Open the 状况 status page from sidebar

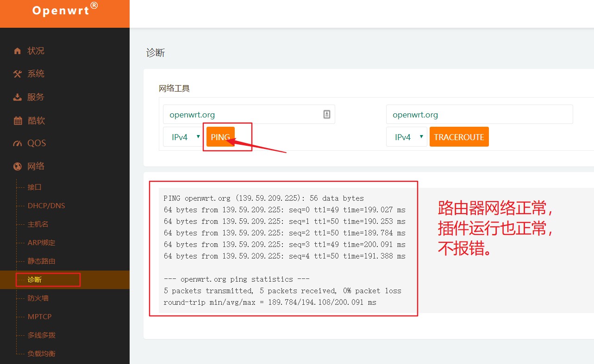[36, 50]
